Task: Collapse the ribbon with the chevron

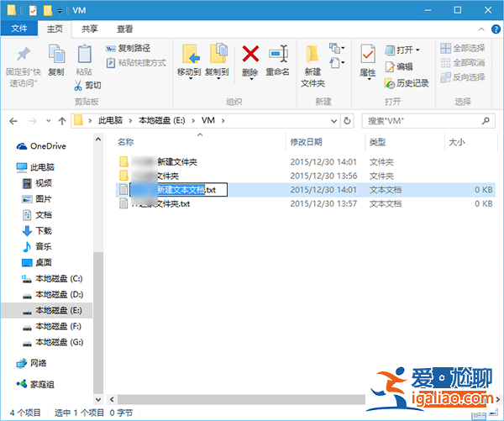Action: pyautogui.click(x=481, y=29)
